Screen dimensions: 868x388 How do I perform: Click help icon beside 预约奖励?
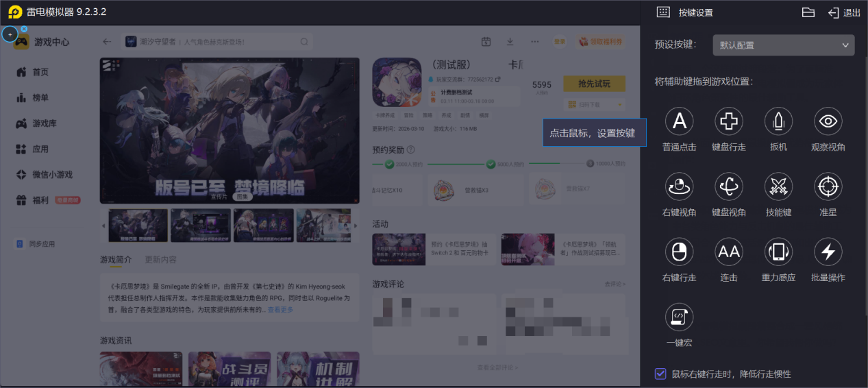pyautogui.click(x=410, y=149)
